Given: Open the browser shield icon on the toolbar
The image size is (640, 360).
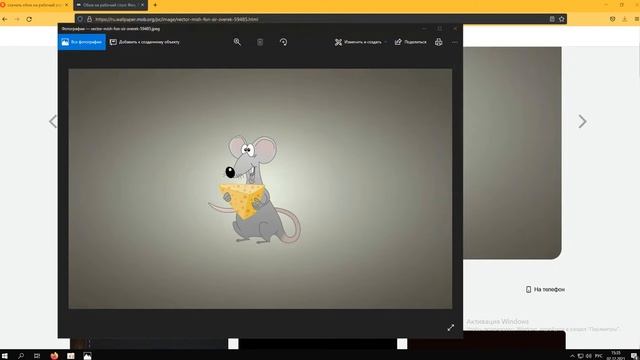Looking at the screenshot, I should (613, 19).
